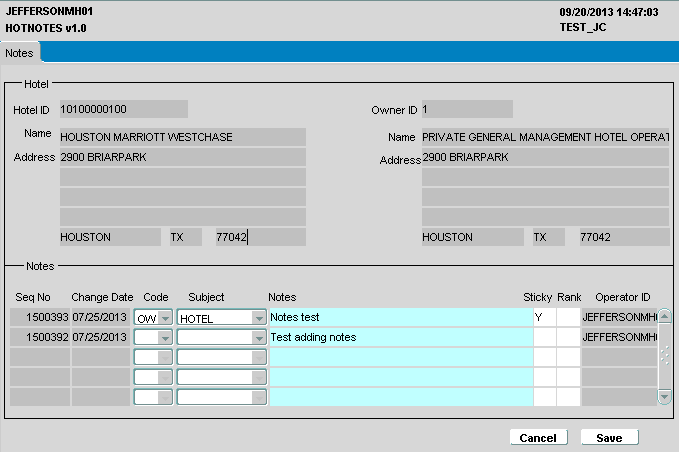The image size is (679, 452).
Task: Click the empty third row Notes field
Action: (400, 357)
